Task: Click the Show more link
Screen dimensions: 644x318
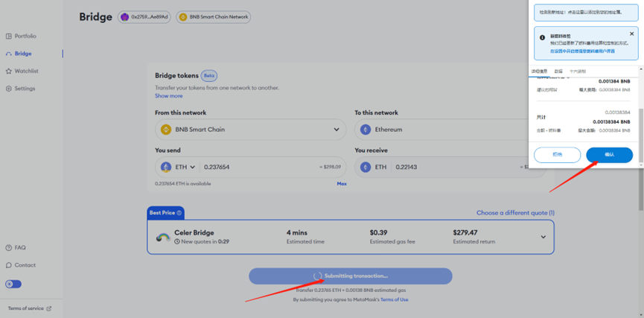Action: click(x=169, y=96)
